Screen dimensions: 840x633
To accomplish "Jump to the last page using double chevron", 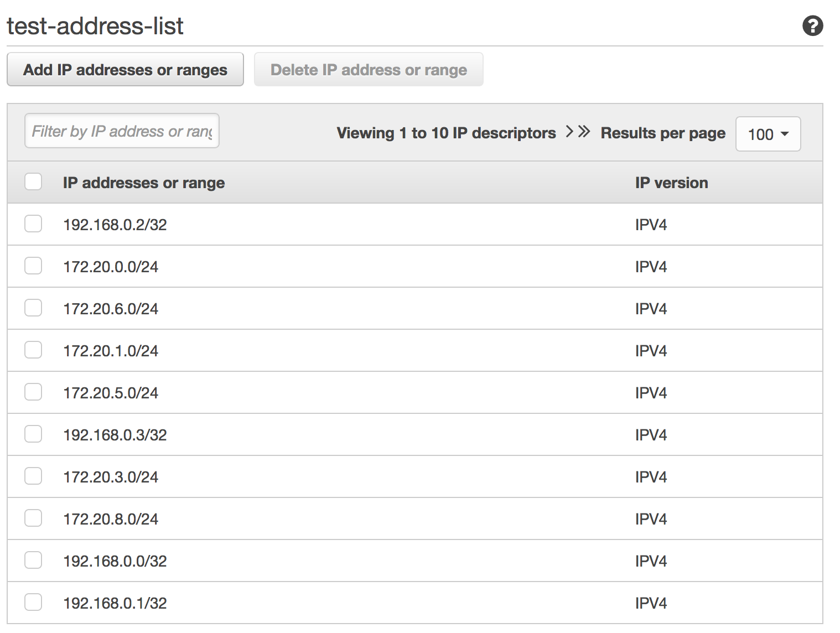I will click(x=583, y=132).
